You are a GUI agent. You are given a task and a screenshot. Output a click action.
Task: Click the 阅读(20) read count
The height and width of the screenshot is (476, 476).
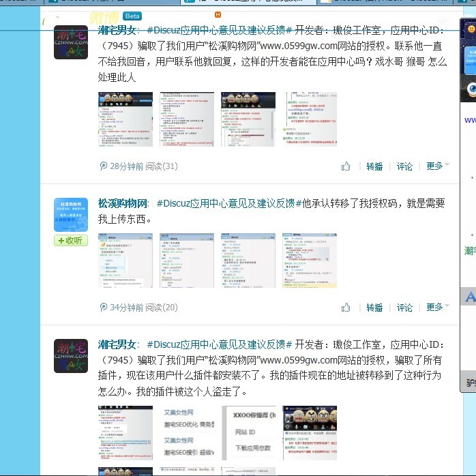[x=162, y=308]
